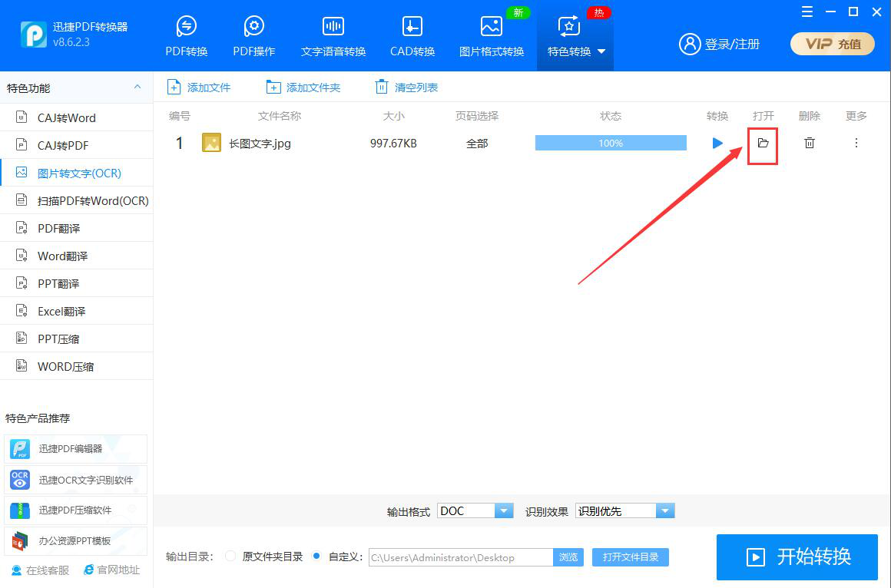
Task: Delete 长图文字.jpg with trash icon
Action: click(809, 144)
